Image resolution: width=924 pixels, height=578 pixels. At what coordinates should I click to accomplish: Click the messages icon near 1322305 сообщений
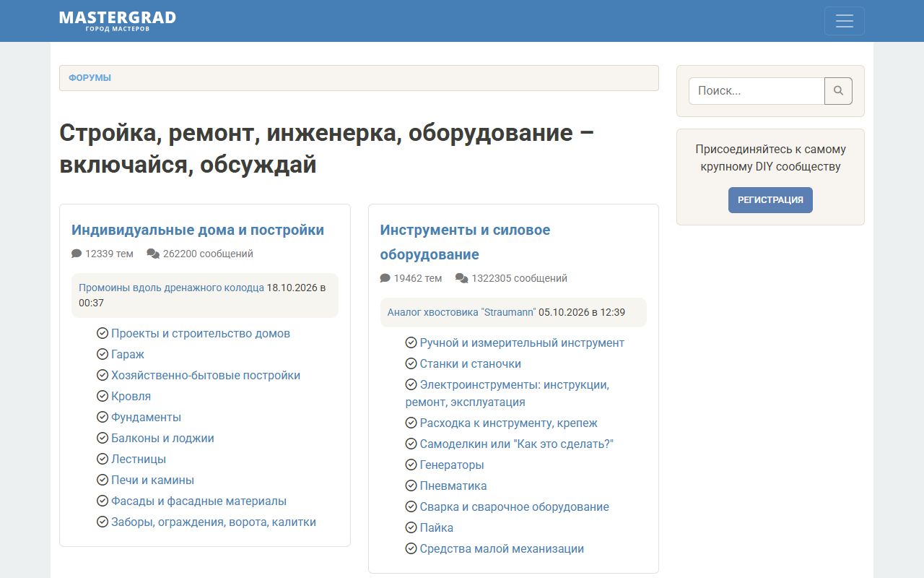(x=462, y=278)
